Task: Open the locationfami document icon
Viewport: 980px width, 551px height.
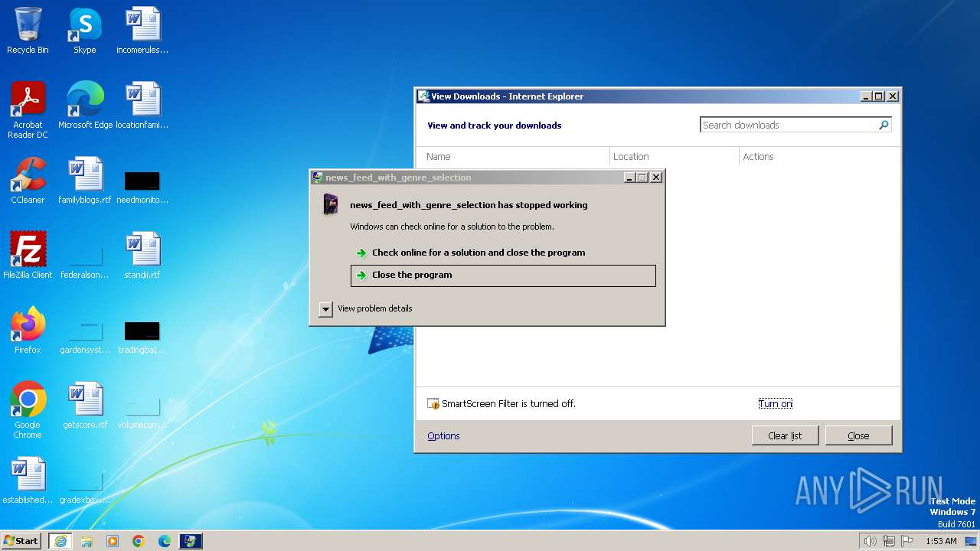Action: tap(142, 105)
